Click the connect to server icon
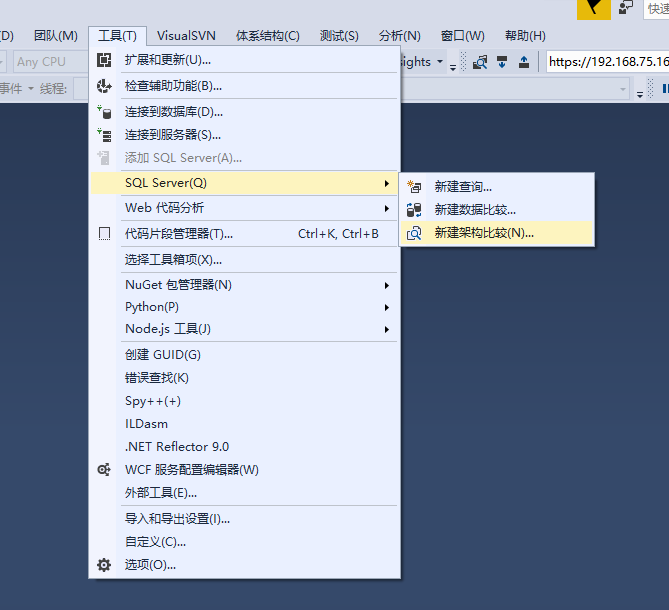669x610 pixels. point(104,135)
